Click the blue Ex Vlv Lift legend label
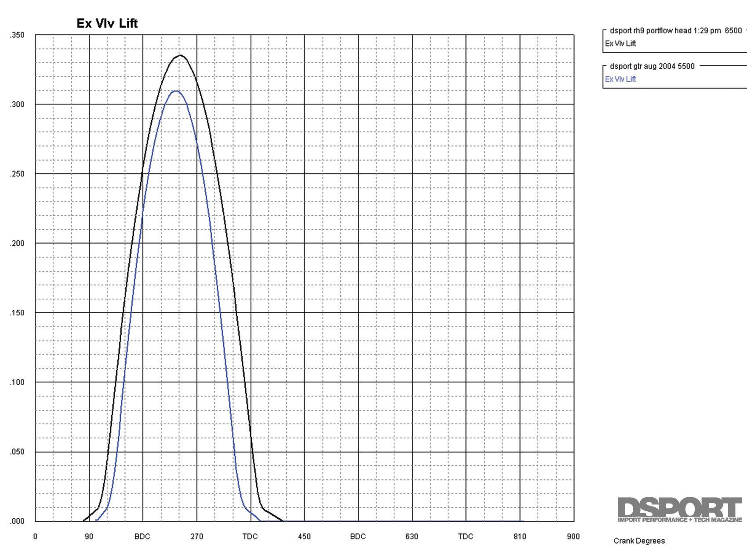The height and width of the screenshot is (560, 747). pyautogui.click(x=620, y=79)
